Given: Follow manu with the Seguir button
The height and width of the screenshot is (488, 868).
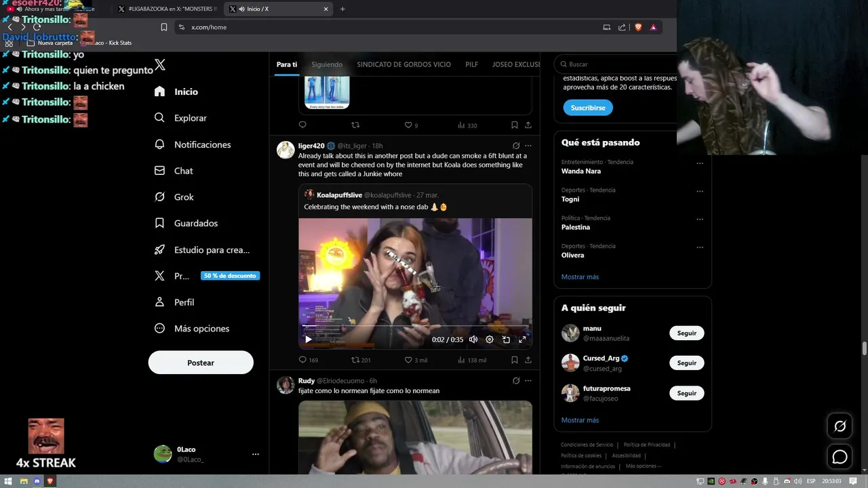Looking at the screenshot, I should click(x=687, y=333).
